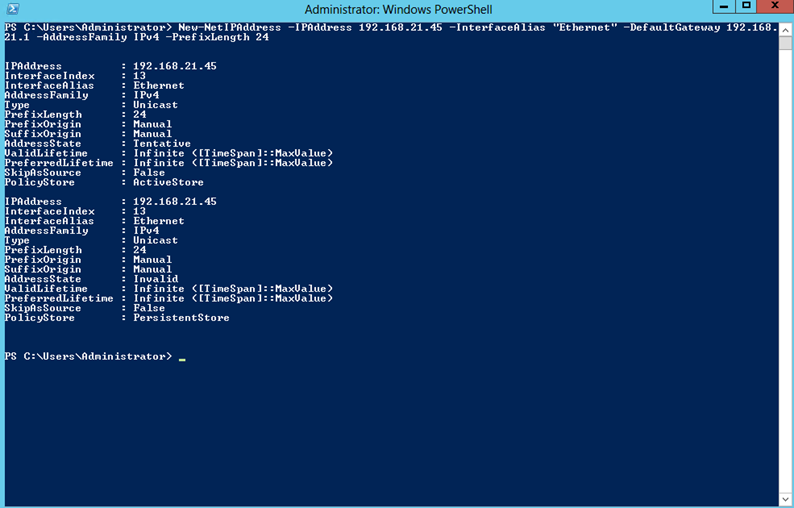Viewport: 794px width, 508px height.
Task: Click the scrollbar up arrow
Action: 785,30
